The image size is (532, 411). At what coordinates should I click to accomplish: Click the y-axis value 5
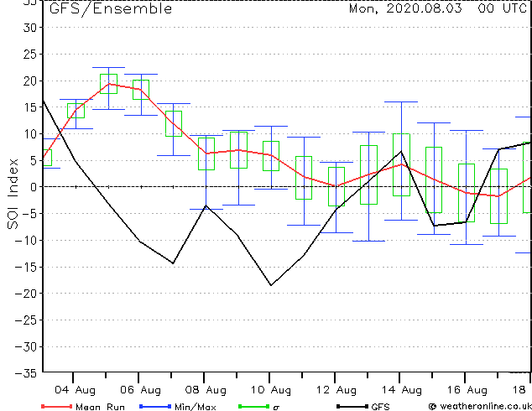(x=34, y=160)
